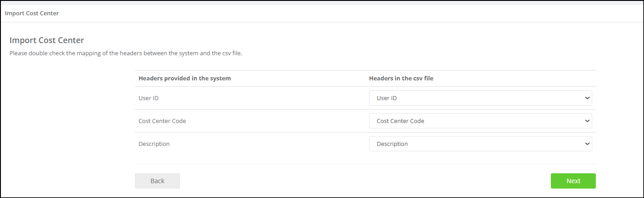644x198 pixels.
Task: Return to previous step with Back
Action: click(157, 181)
